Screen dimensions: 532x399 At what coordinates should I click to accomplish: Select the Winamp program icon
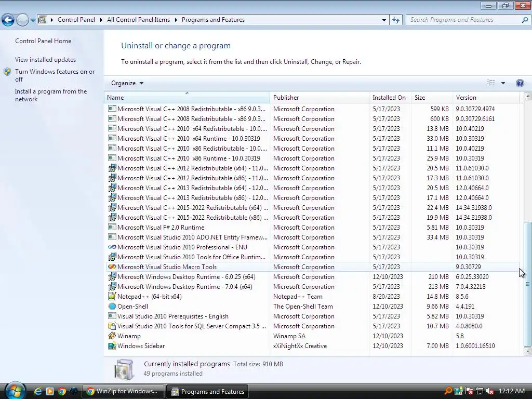tap(112, 336)
